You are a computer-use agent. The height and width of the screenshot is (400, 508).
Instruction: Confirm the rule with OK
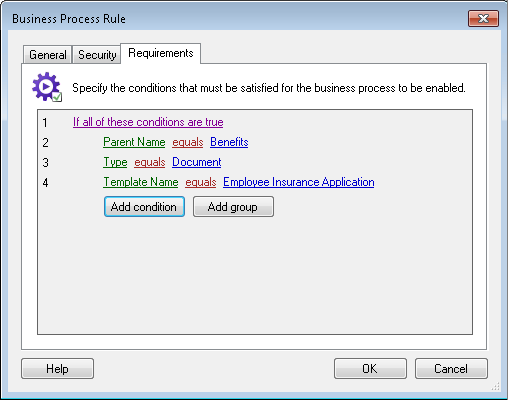pyautogui.click(x=370, y=369)
